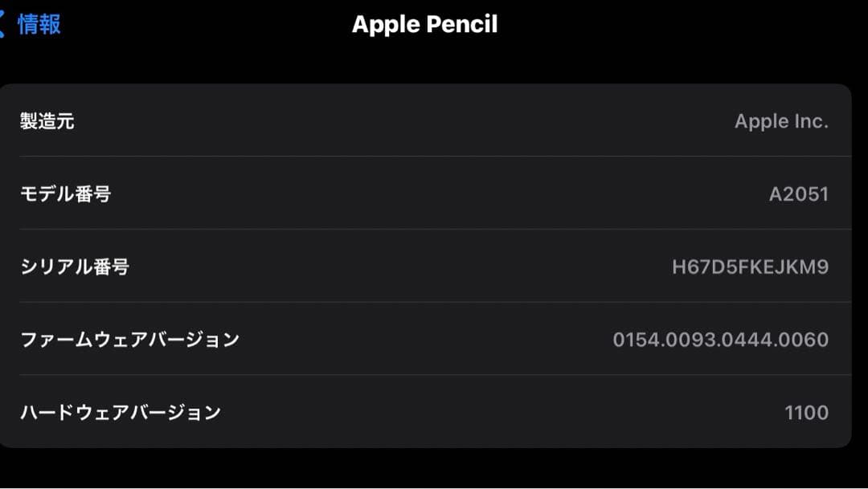
Task: Tap the model number A2051
Action: coord(800,194)
